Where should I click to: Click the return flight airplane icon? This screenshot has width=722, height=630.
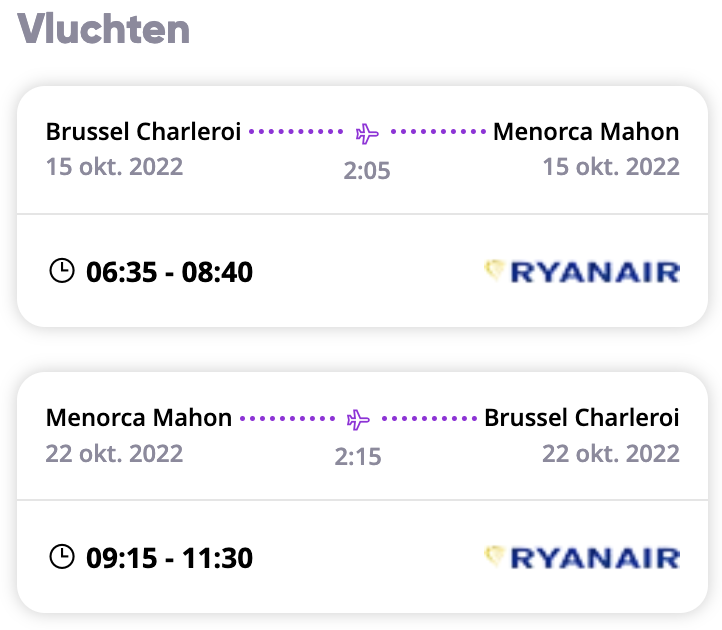click(358, 420)
